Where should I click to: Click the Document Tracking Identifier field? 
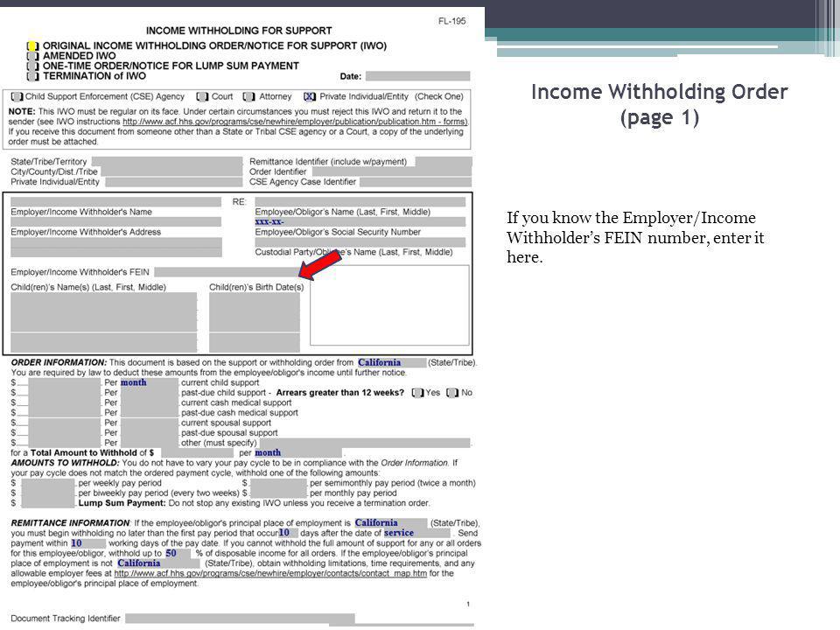pos(240,619)
